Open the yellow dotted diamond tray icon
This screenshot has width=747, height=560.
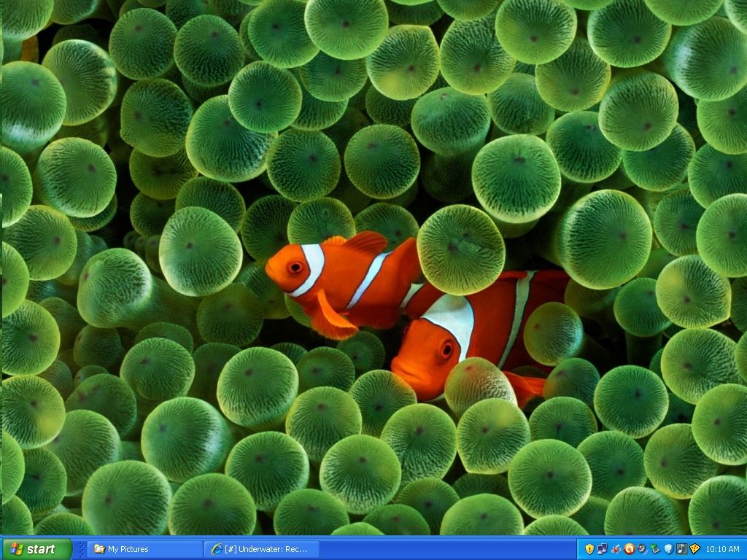point(694,548)
